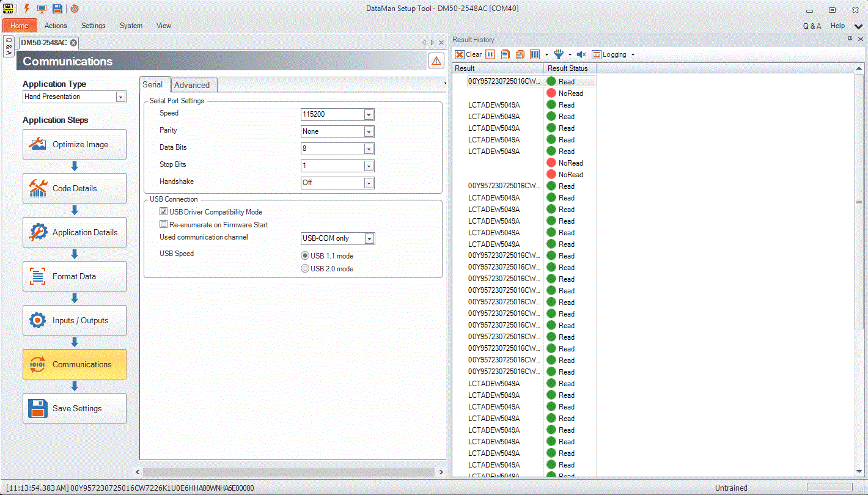
Task: Expand the Application Type Hand Presentation dropdown
Action: coord(74,97)
